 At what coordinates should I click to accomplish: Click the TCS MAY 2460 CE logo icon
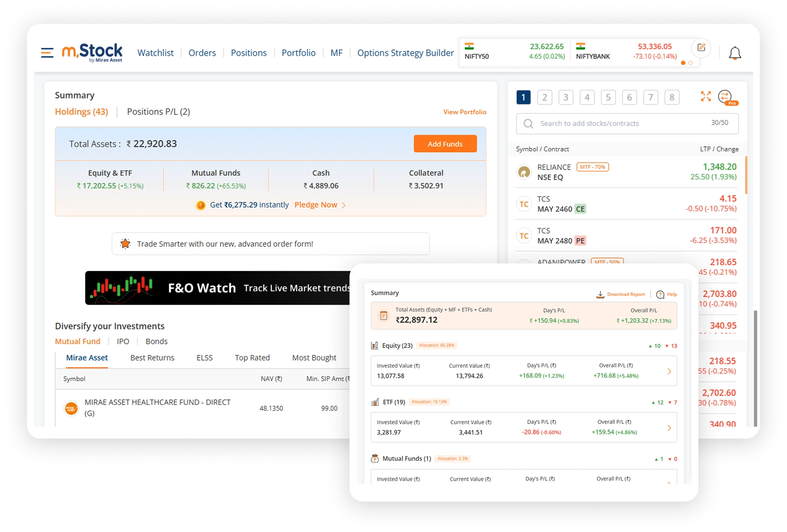[524, 204]
